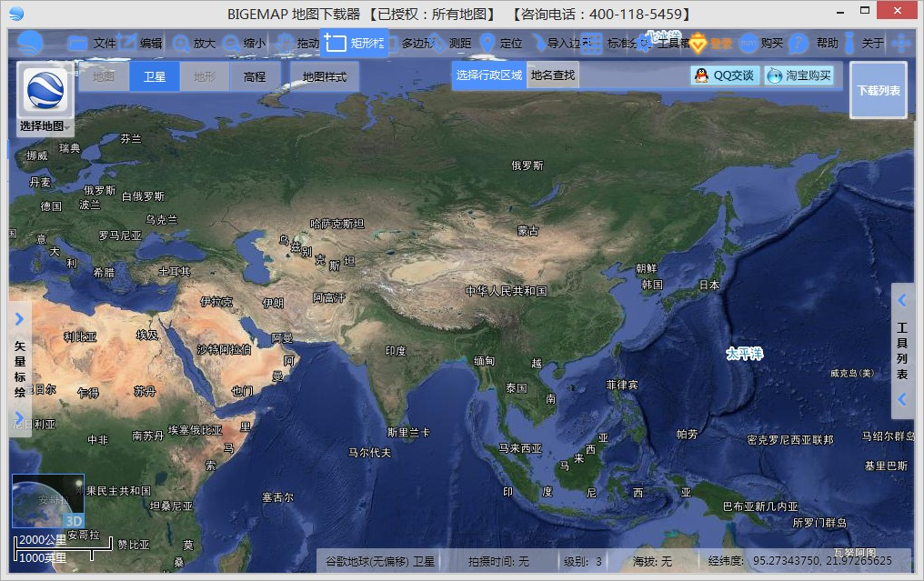Viewport: 924px width, 581px height.
Task: Click the 俄罗斯 label on the map
Action: (x=527, y=165)
